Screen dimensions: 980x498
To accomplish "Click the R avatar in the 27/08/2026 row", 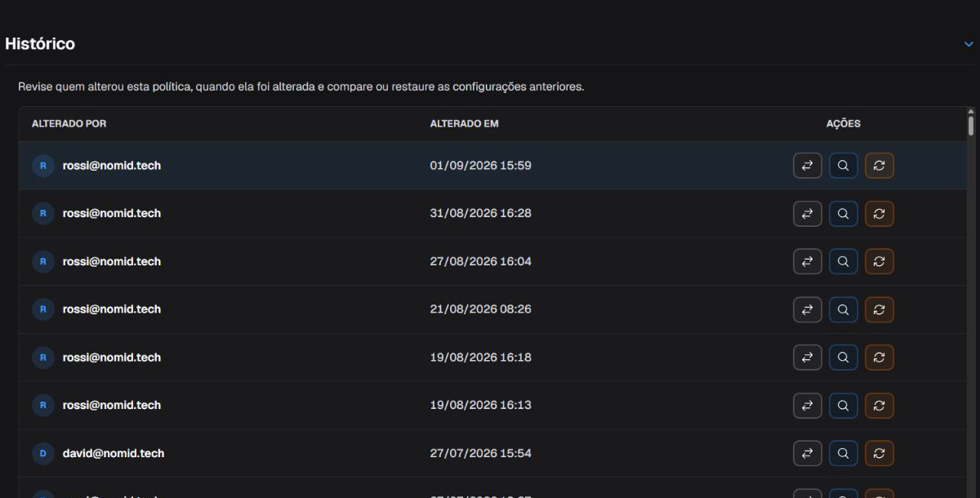I will coord(42,262).
